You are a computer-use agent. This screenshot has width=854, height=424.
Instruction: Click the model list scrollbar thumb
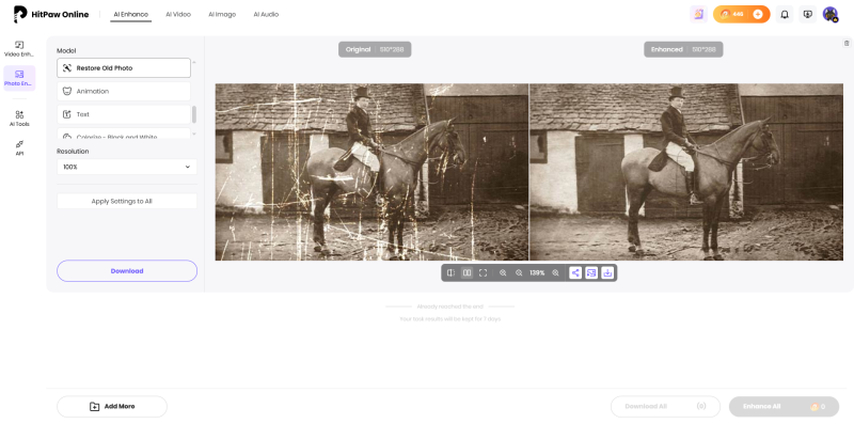194,114
